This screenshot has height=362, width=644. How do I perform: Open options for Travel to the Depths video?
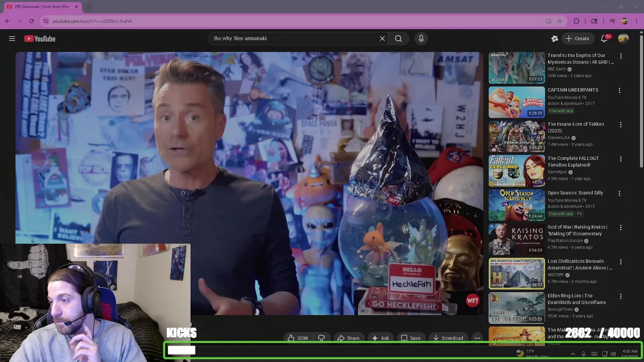[x=620, y=56]
